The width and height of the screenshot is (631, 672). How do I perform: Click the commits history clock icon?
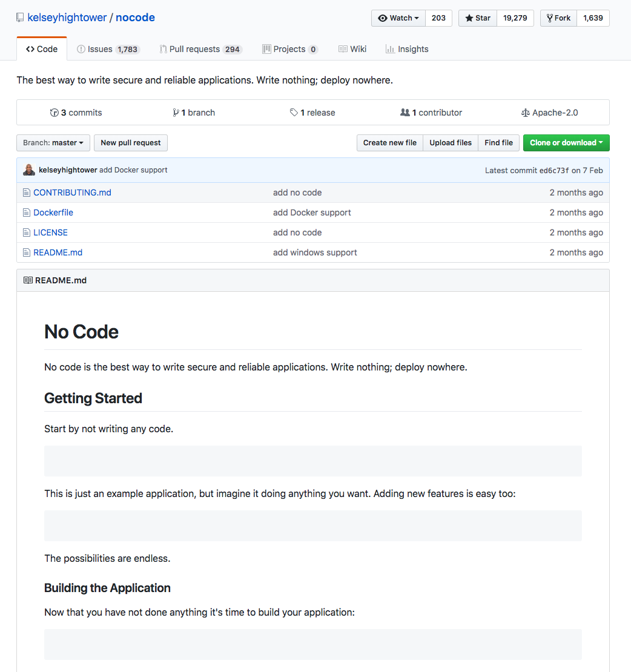coord(54,113)
